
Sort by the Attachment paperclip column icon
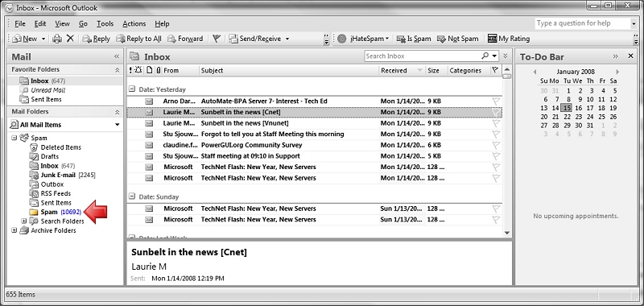(159, 70)
